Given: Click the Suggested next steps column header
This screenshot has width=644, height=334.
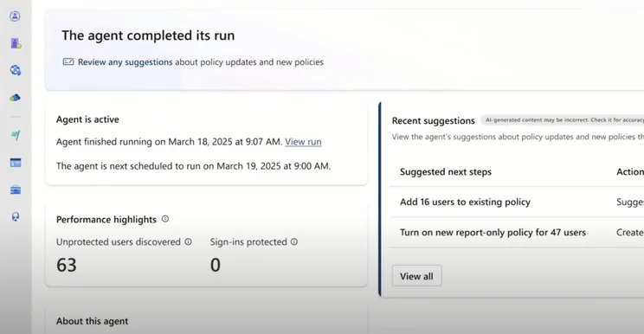Looking at the screenshot, I should click(x=446, y=172).
